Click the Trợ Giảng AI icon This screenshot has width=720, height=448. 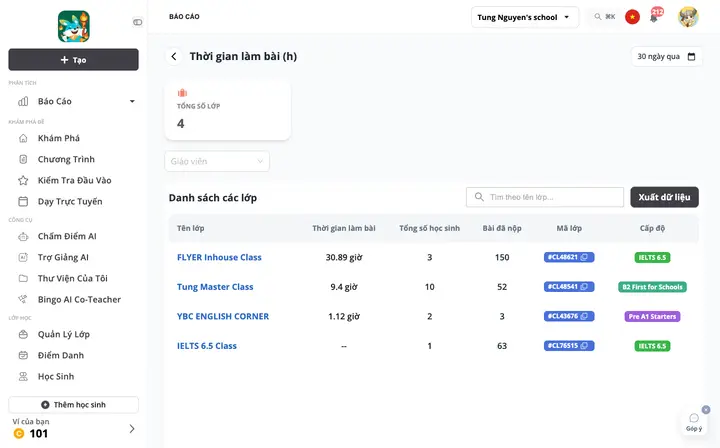tap(23, 258)
